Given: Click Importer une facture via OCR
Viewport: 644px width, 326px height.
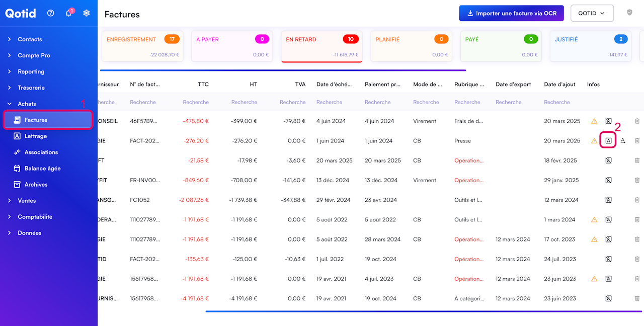Looking at the screenshot, I should [511, 14].
